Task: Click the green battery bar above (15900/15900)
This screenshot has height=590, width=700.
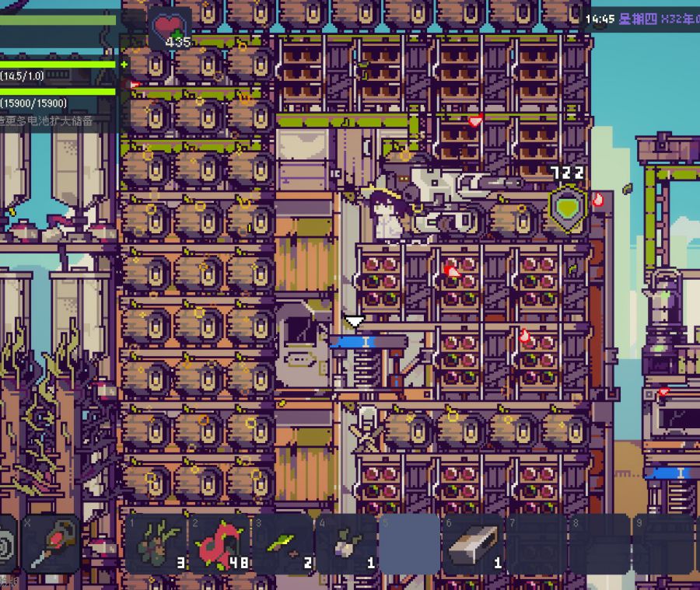Action: tap(58, 92)
